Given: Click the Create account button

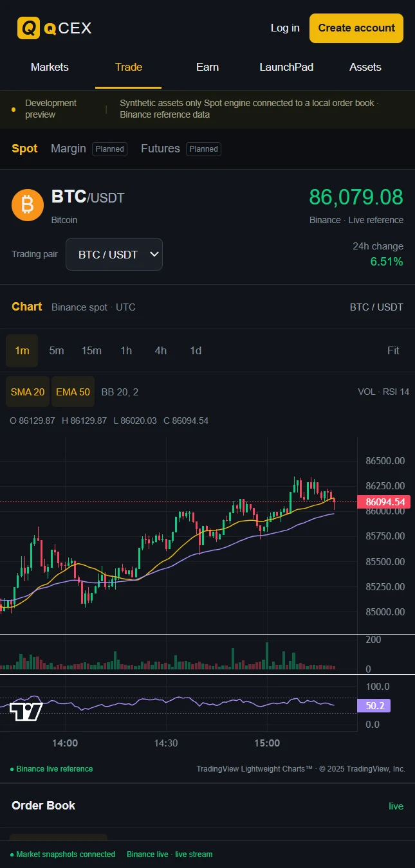Looking at the screenshot, I should tap(356, 28).
